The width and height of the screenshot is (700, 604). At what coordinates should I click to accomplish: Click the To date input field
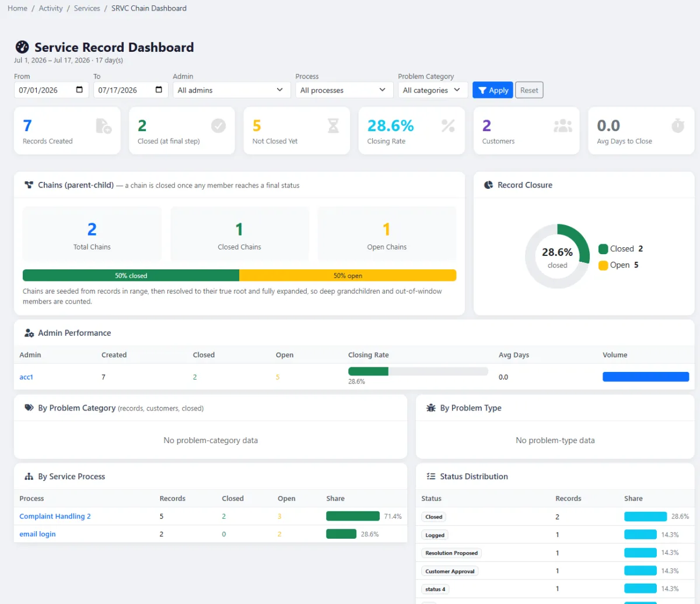coord(131,90)
